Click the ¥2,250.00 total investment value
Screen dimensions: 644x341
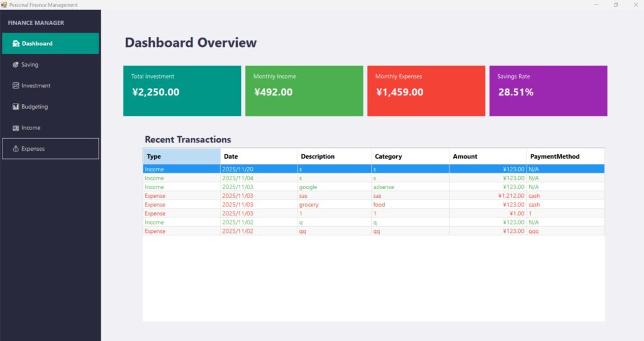pos(156,92)
